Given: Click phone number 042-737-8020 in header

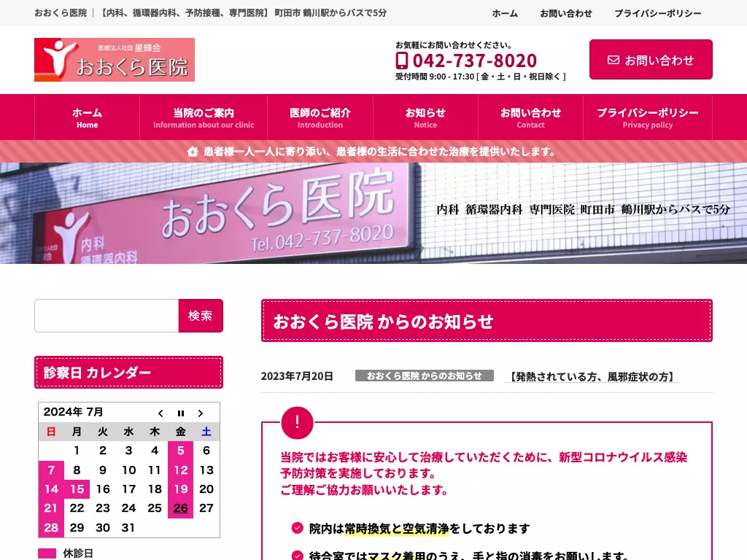Looking at the screenshot, I should pos(474,61).
